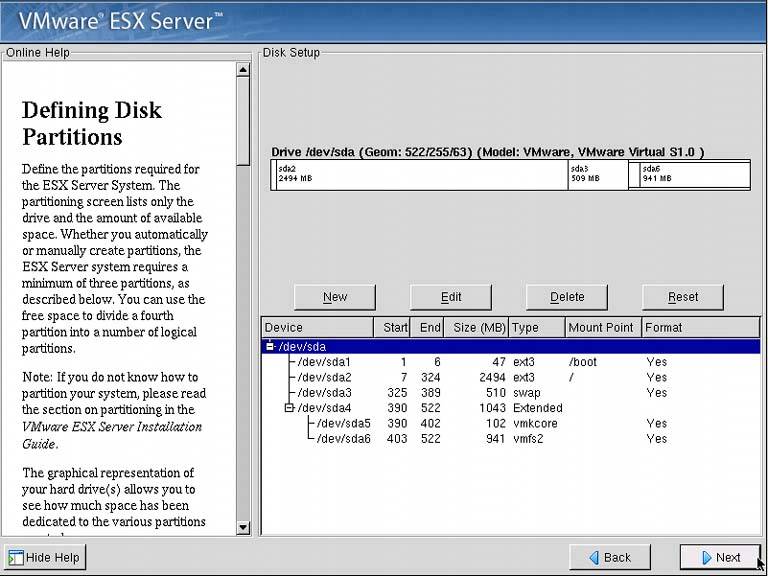Click the 2494 size cell for sda2
This screenshot has height=576, width=768.
[492, 378]
